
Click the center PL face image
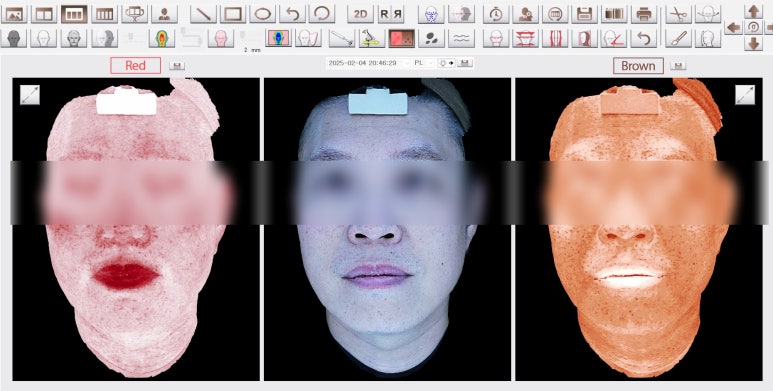387,229
